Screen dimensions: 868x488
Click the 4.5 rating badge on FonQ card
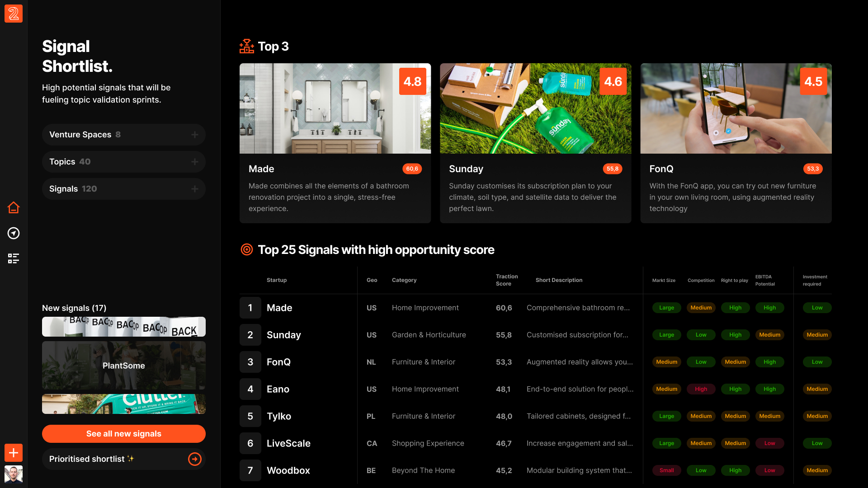[x=813, y=81]
